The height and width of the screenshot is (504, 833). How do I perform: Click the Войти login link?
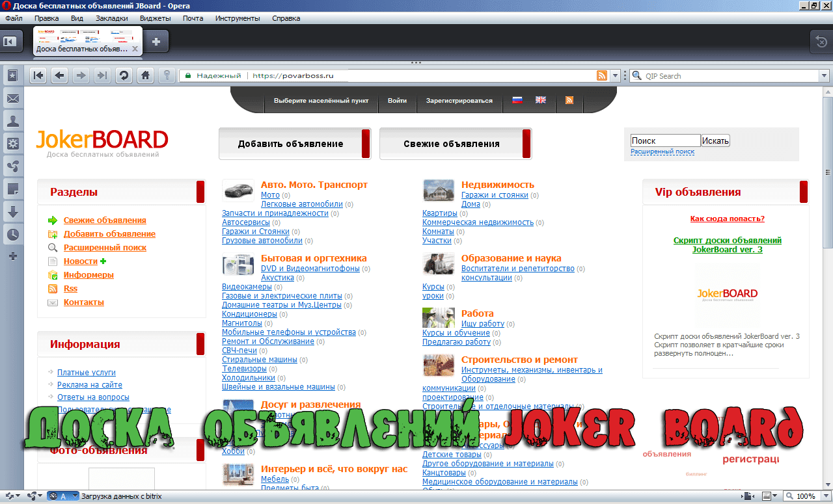click(x=397, y=101)
